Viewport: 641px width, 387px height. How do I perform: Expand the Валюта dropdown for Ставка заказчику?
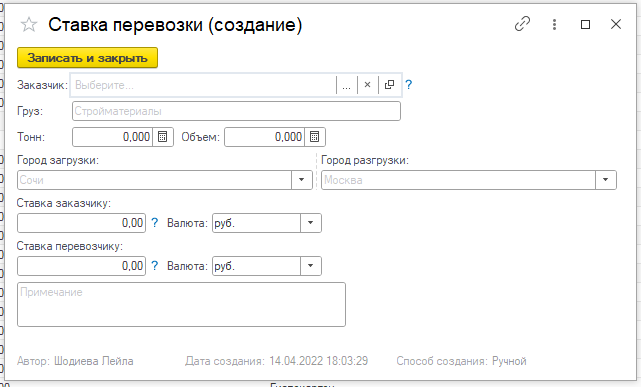(311, 223)
